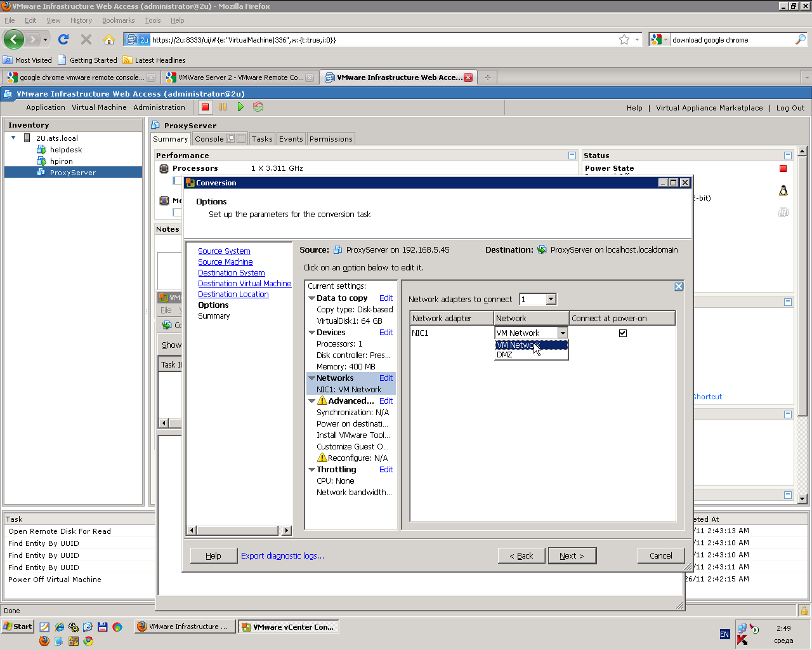This screenshot has width=812, height=650.
Task: Click the Linux penguin icon in Status panel
Action: coord(783,190)
